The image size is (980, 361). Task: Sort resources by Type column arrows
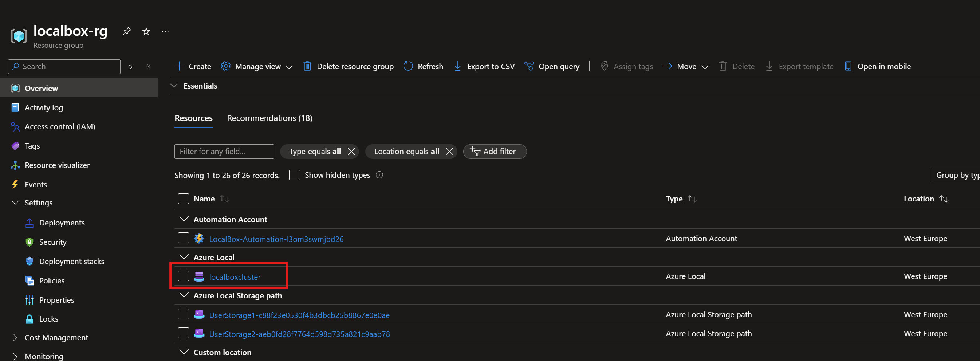click(692, 199)
